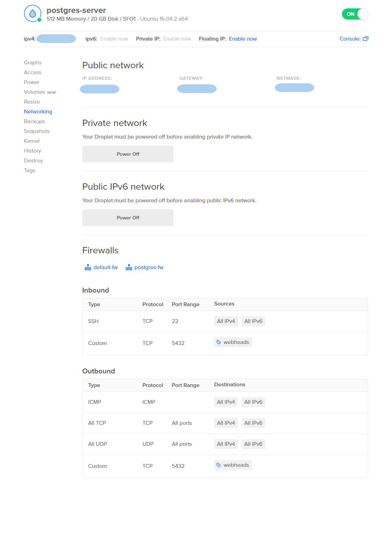Screen dimensions: 392x541
Task: Click the droplet logo icon beside postgres-server
Action: click(33, 14)
